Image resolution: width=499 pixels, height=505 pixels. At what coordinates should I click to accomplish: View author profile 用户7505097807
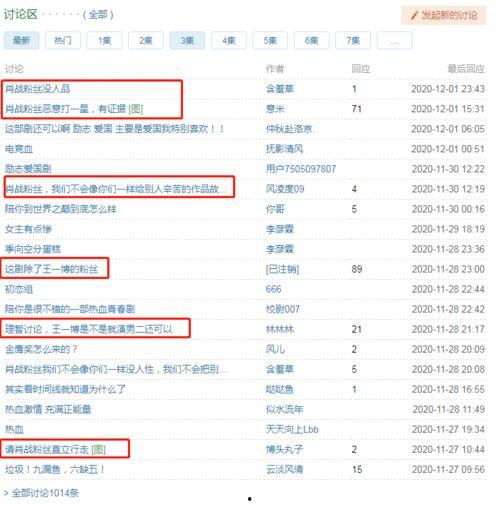pyautogui.click(x=301, y=169)
